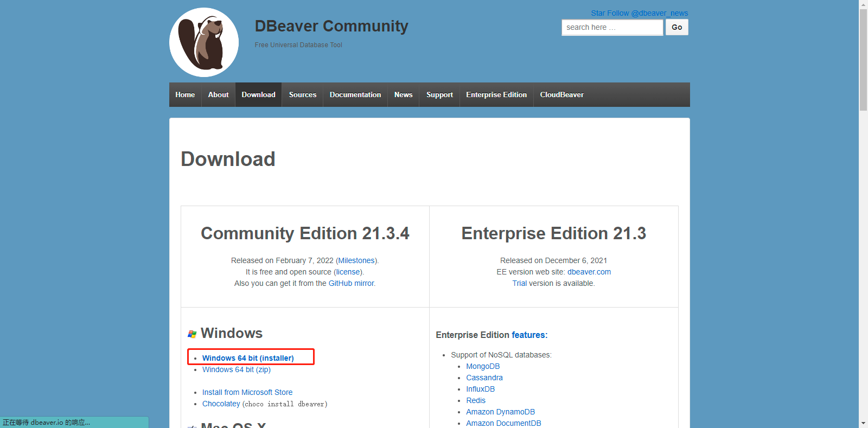
Task: Go to the Sources page
Action: pos(303,94)
